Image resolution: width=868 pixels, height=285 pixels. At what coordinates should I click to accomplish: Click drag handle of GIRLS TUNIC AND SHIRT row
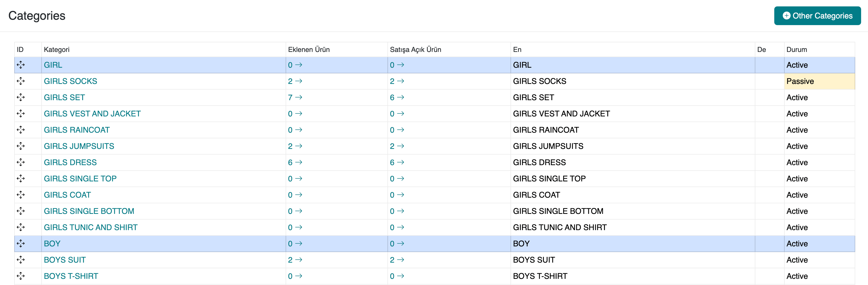point(21,227)
